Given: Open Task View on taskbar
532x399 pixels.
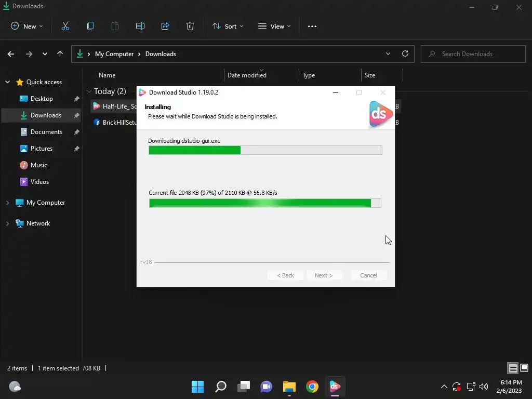Looking at the screenshot, I should (x=244, y=387).
